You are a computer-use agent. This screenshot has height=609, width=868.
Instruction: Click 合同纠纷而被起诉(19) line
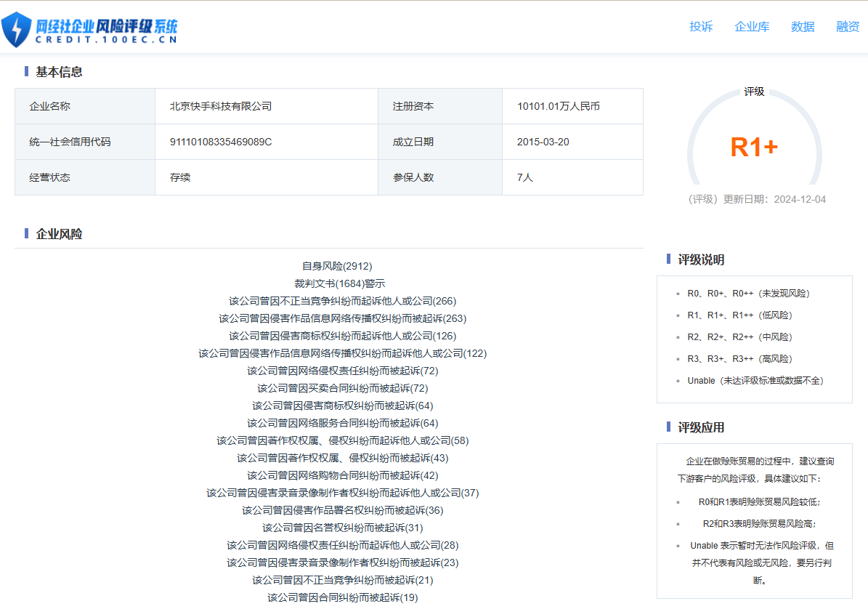tap(343, 597)
